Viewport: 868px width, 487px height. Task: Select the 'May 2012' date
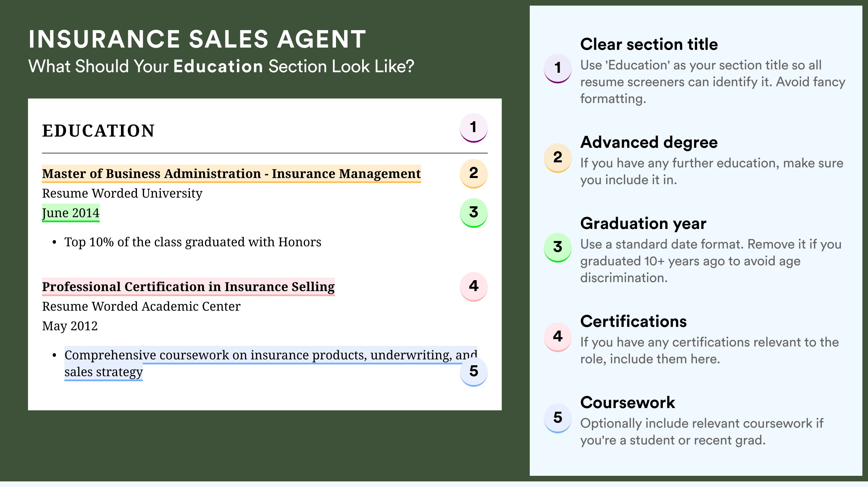point(70,326)
